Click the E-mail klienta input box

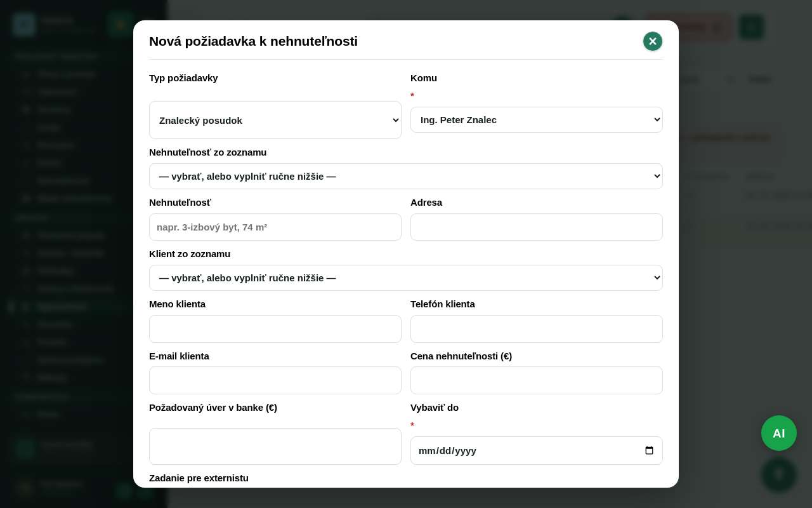pos(275,380)
